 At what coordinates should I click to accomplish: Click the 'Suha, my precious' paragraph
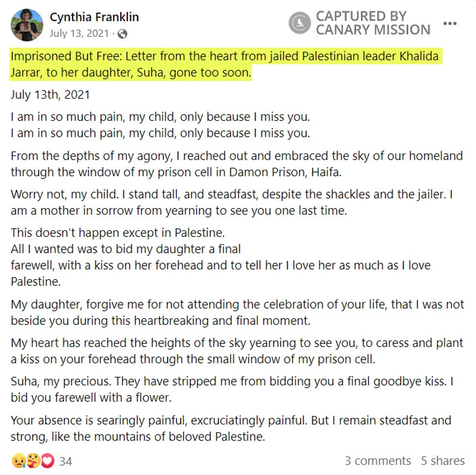(x=232, y=389)
